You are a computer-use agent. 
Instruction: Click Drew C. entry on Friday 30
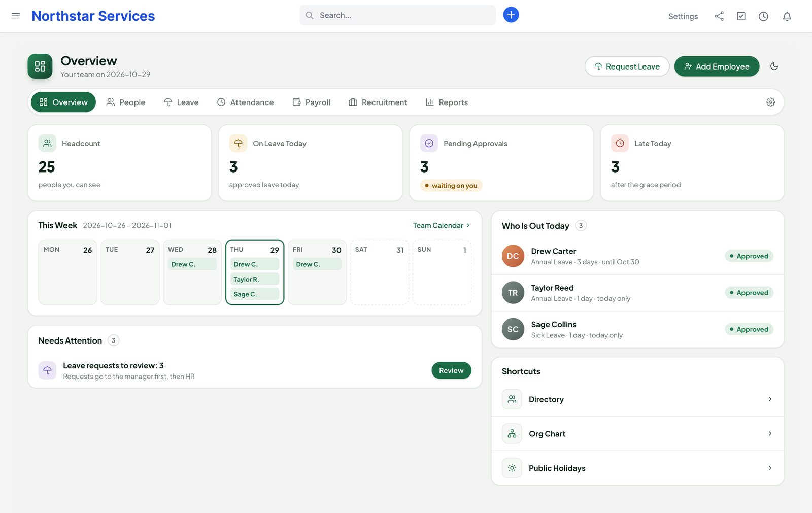click(317, 264)
